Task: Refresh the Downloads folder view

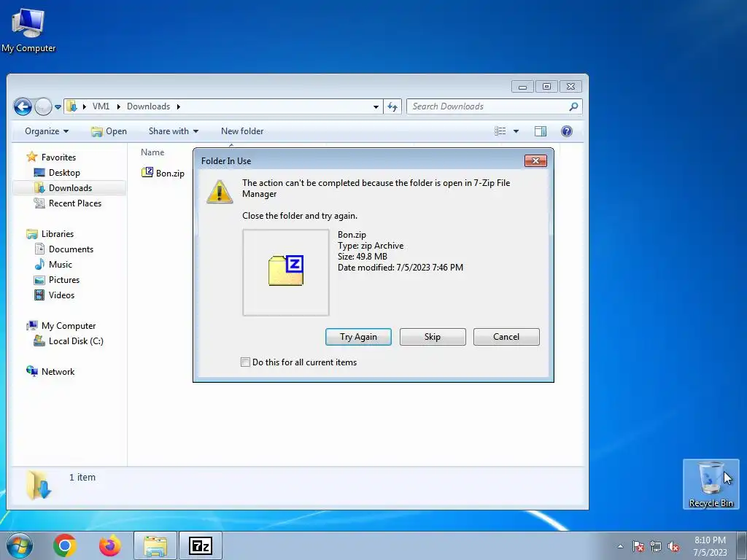Action: (392, 106)
